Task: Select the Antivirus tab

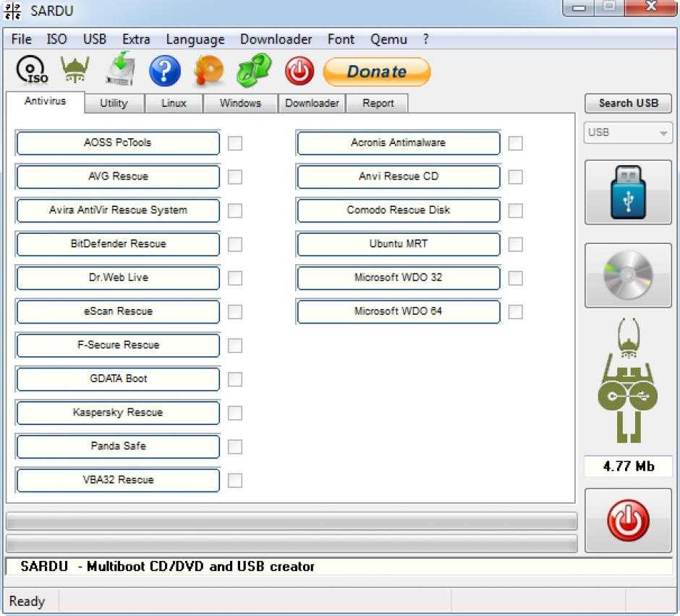Action: (45, 101)
